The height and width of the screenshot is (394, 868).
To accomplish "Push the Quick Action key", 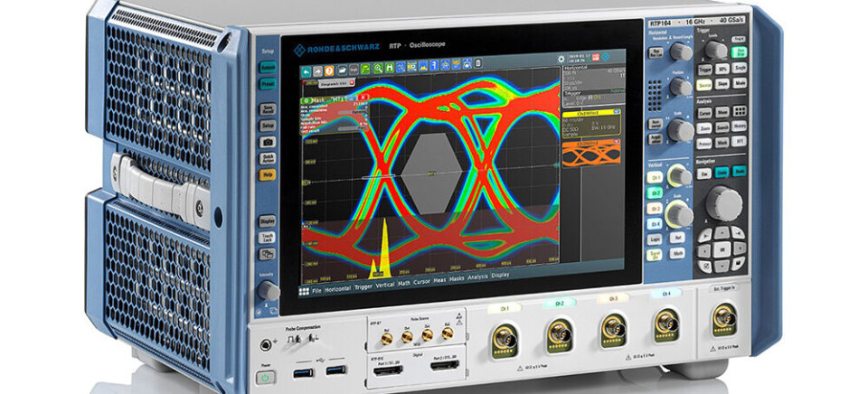I will (x=268, y=159).
